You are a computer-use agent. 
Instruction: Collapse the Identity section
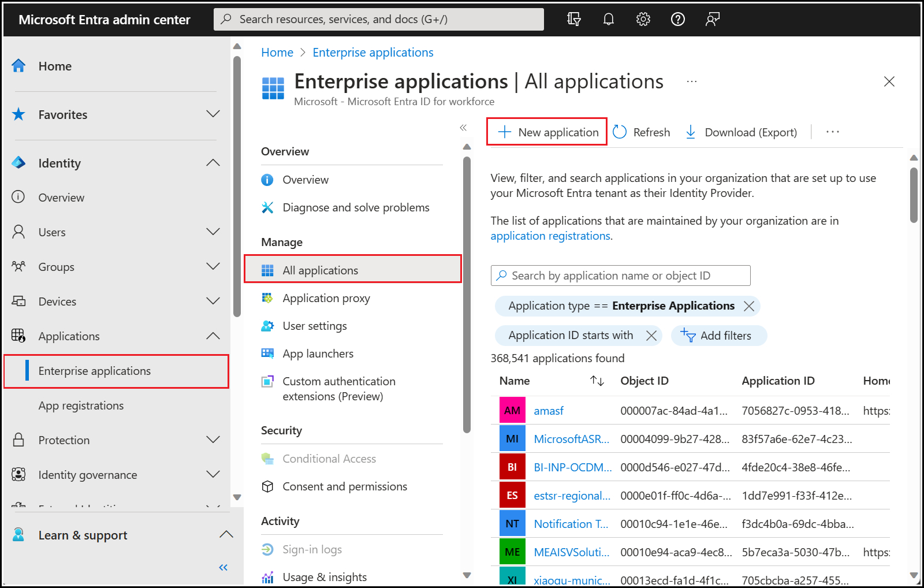pos(213,163)
